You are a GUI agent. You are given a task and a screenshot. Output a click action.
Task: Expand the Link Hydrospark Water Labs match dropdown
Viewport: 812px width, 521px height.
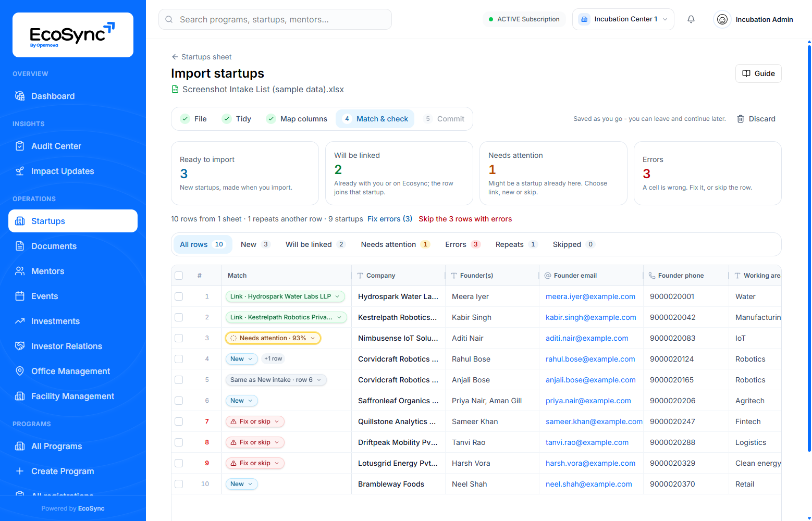coord(285,296)
